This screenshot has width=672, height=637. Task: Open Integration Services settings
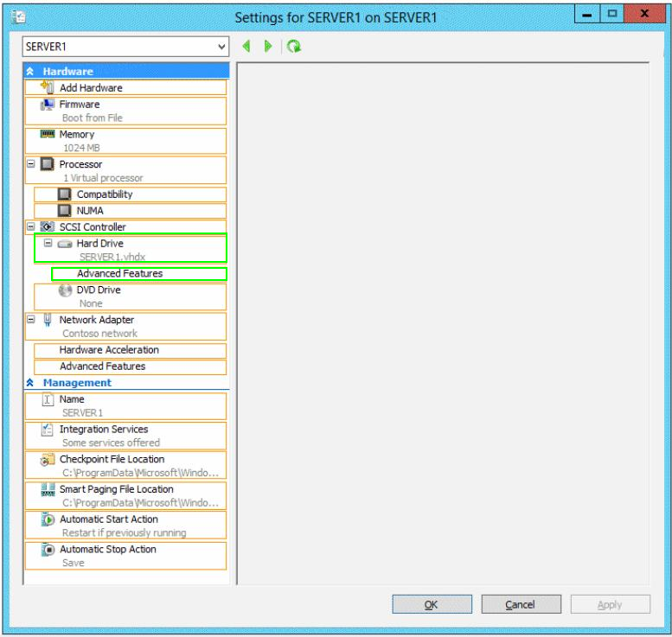(125, 436)
